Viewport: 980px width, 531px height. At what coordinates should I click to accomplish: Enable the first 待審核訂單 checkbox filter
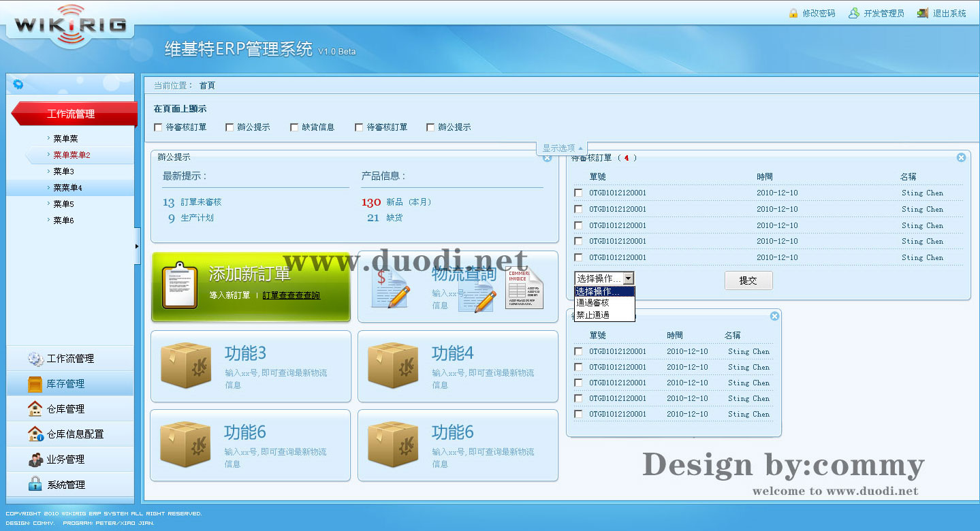(158, 127)
